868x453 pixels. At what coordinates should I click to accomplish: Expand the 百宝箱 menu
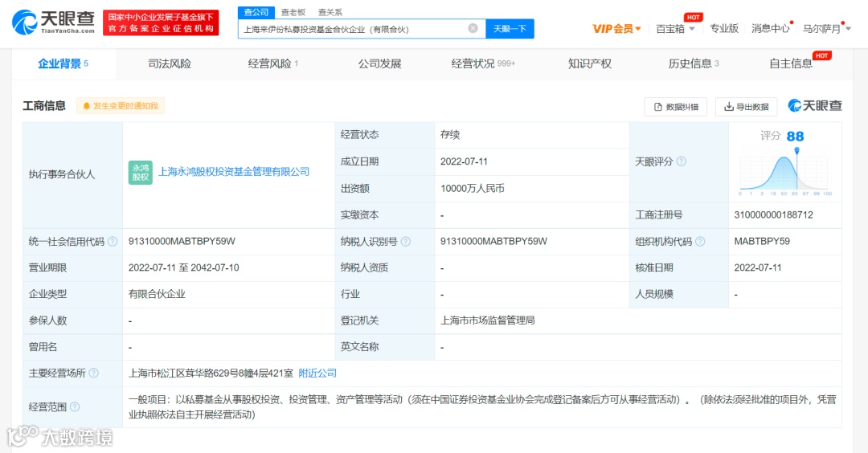[675, 29]
